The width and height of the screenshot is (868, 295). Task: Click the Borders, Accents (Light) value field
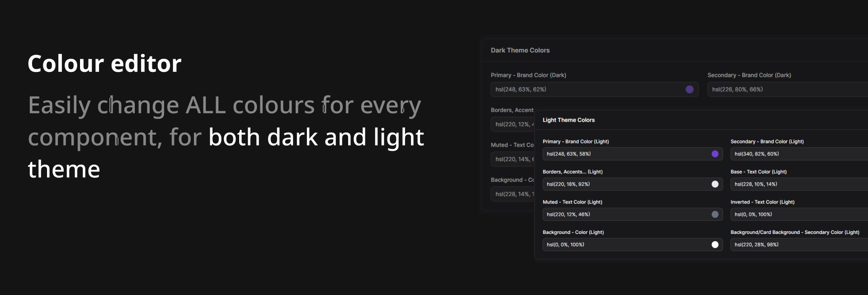pyautogui.click(x=624, y=184)
